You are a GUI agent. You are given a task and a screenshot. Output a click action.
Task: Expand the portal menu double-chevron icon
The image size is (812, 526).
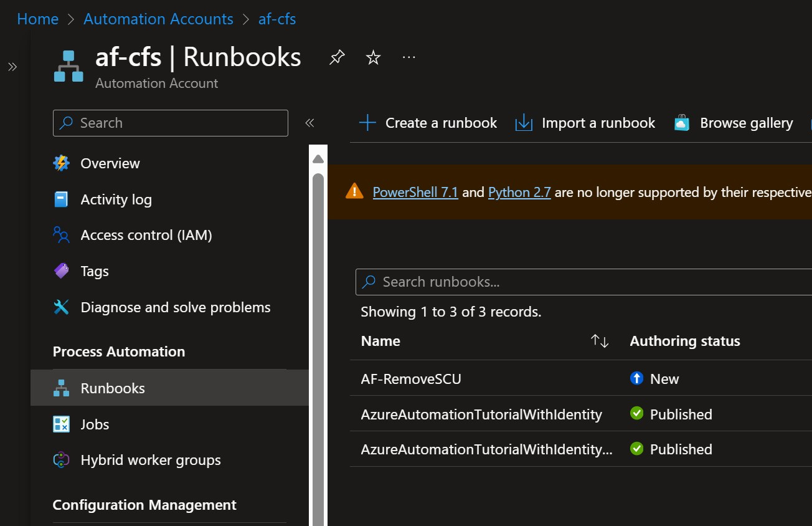pyautogui.click(x=12, y=67)
